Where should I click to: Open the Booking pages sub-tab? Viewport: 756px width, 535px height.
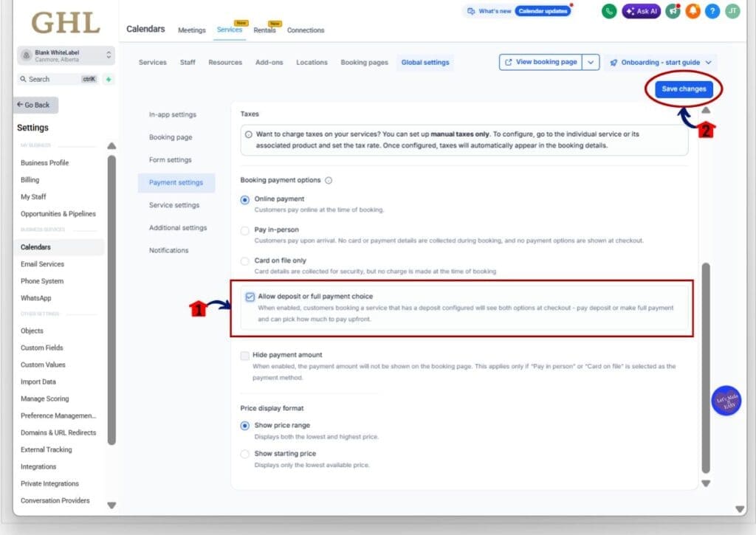[364, 63]
